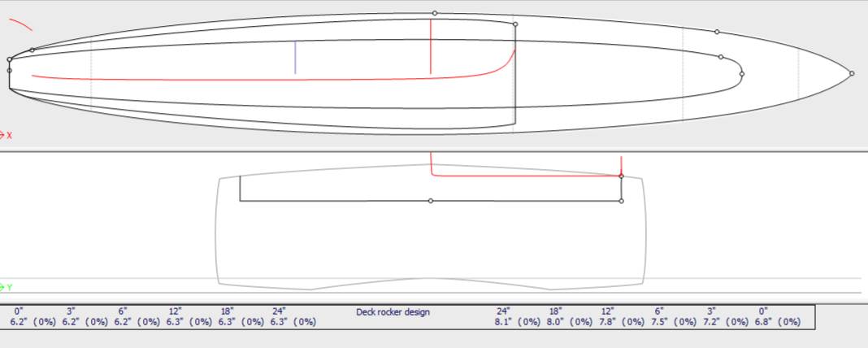Select the top control point at outline's widest point
This screenshot has width=868, height=348.
point(435,13)
